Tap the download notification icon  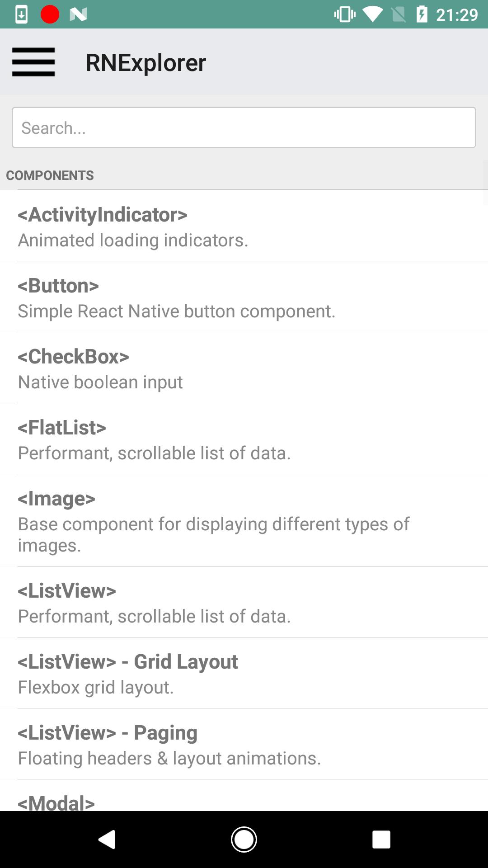22,14
